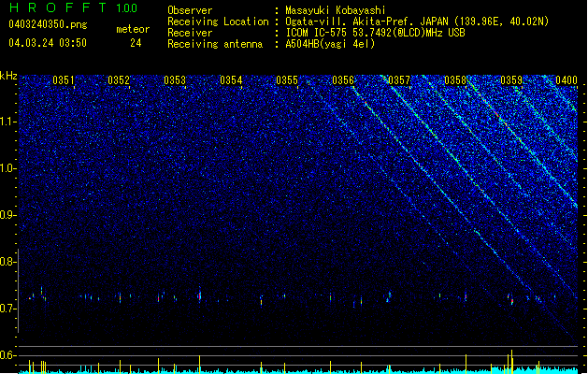Click the 0351 time marker
This screenshot has height=374, width=588.
pyautogui.click(x=64, y=80)
